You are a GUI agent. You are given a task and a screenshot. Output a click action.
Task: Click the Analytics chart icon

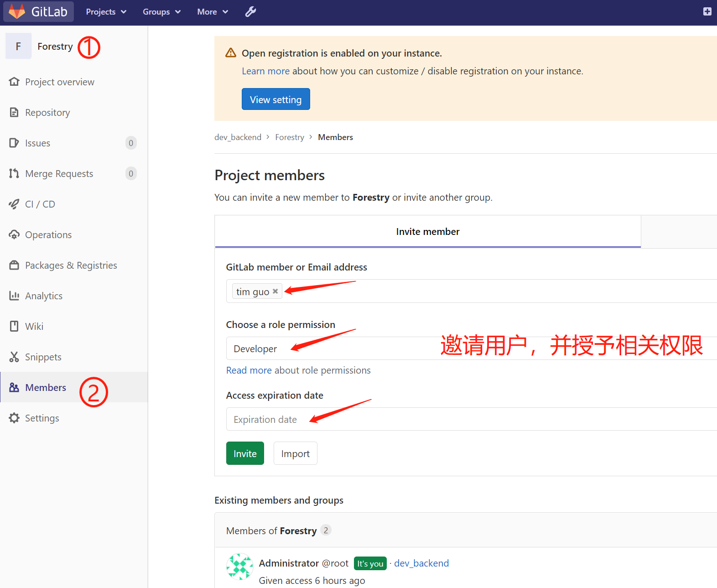click(14, 296)
